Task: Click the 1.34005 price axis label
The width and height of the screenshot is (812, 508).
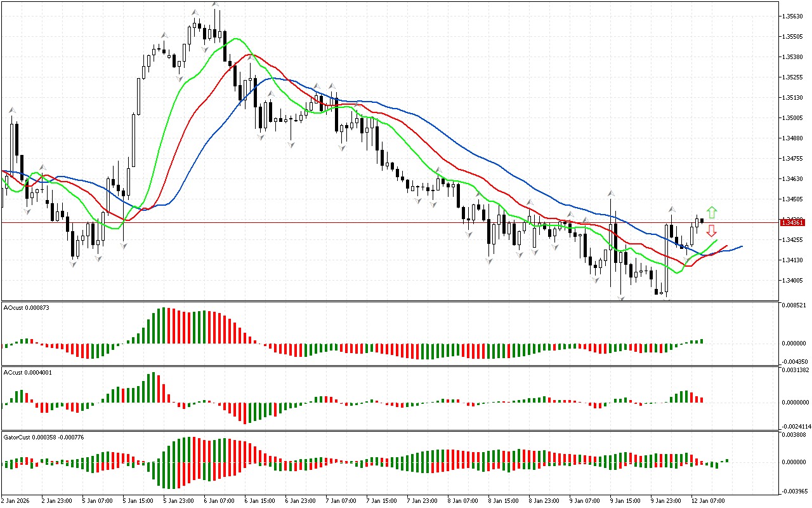Action: click(793, 281)
